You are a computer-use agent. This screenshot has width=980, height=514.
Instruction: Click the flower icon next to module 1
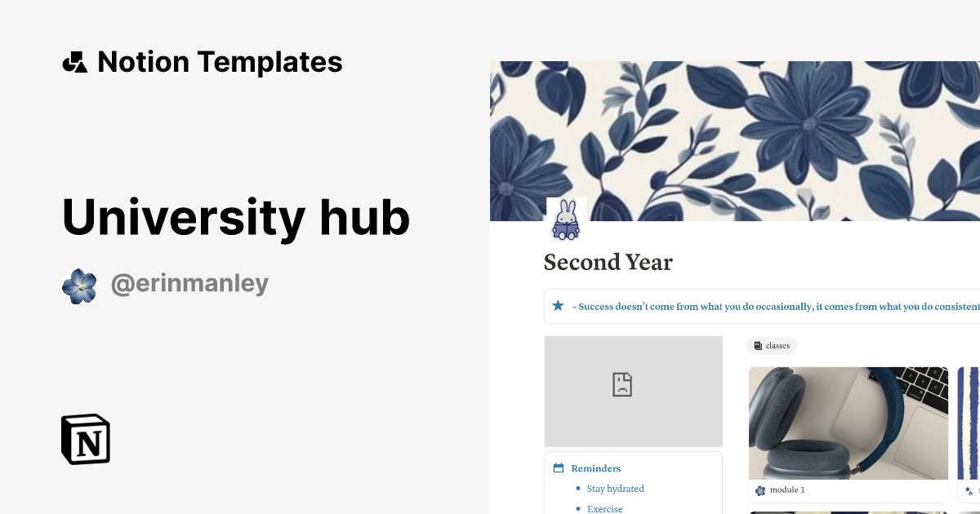coord(760,490)
